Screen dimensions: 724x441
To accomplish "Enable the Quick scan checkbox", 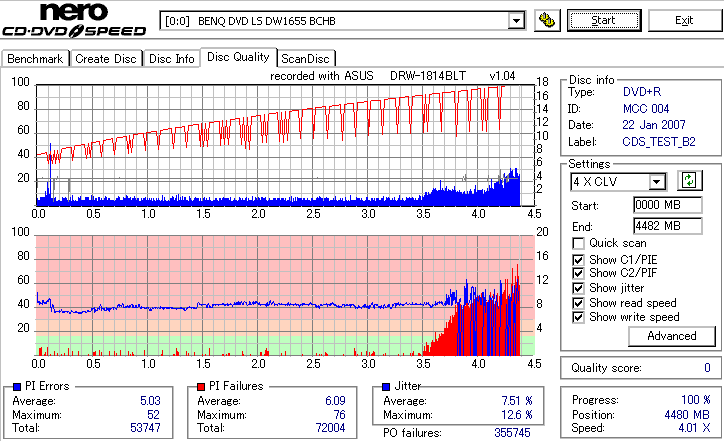I will 578,243.
